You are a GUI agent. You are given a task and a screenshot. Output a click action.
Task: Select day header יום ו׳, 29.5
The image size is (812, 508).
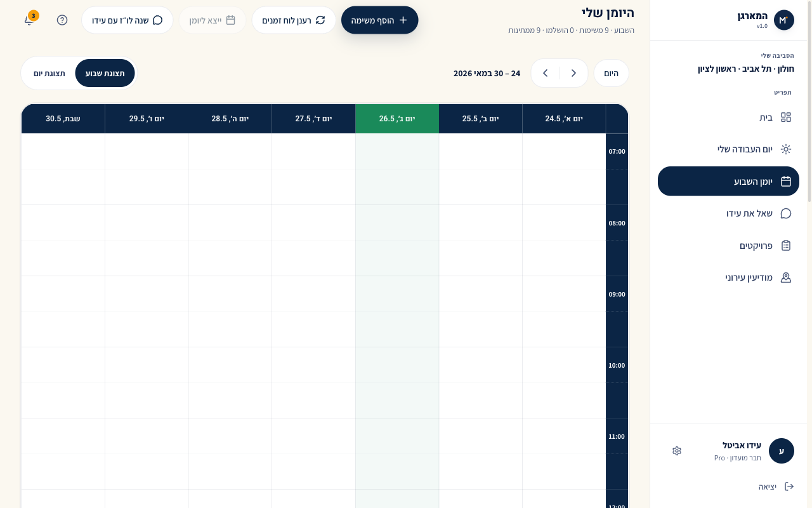(x=147, y=119)
